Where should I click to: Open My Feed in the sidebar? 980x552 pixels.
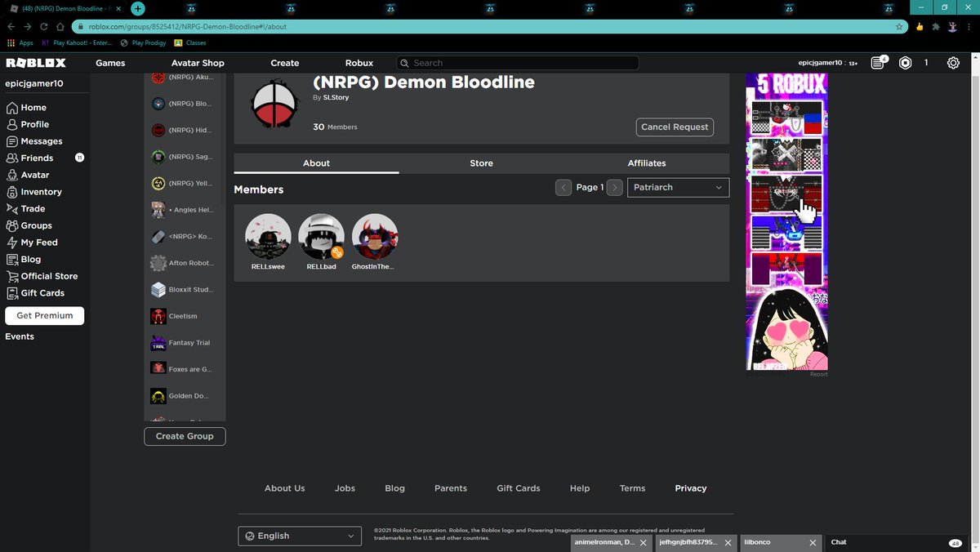(x=32, y=243)
